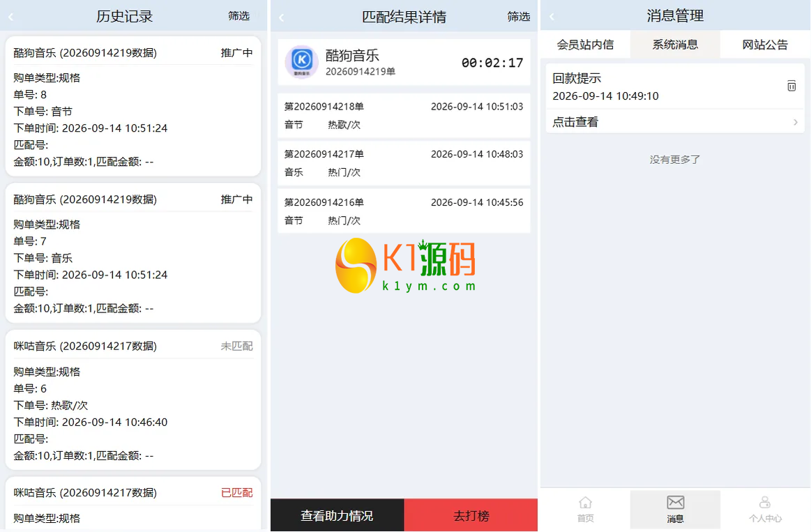
Task: Switch to the 会员站内信 tab
Action: (x=586, y=45)
